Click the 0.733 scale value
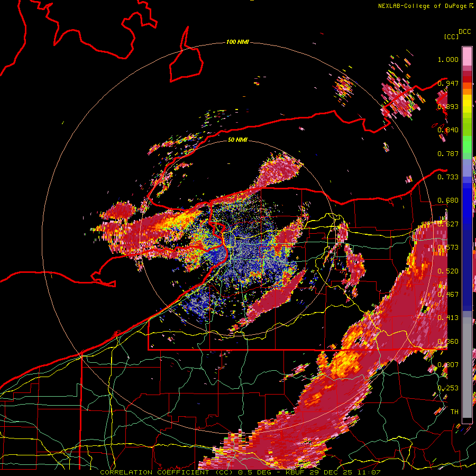The width and height of the screenshot is (476, 476). [x=448, y=177]
